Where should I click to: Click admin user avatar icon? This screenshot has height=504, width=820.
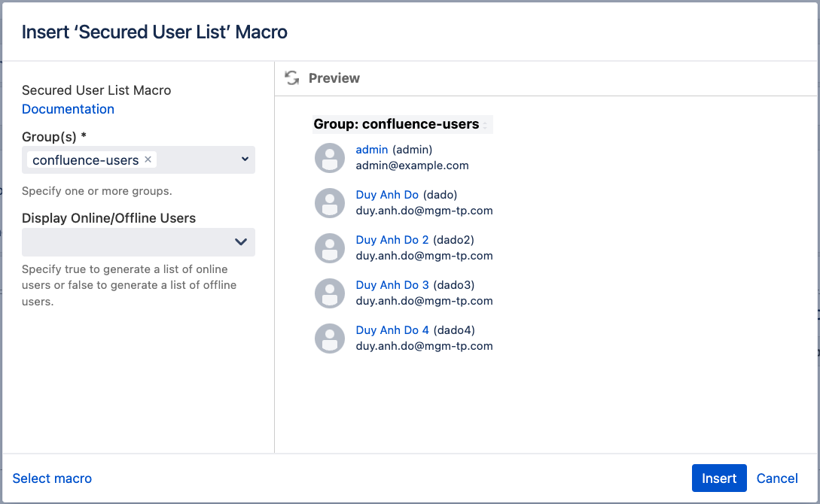click(329, 158)
